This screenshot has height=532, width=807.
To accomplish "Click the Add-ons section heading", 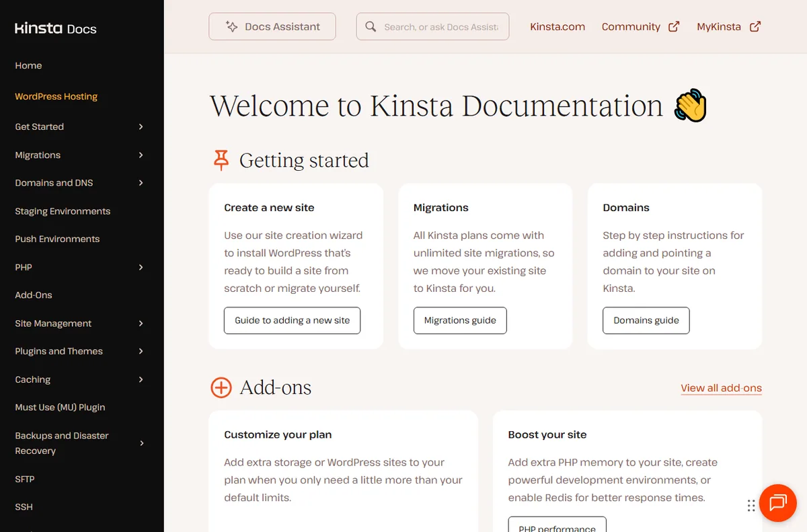I will pos(276,387).
